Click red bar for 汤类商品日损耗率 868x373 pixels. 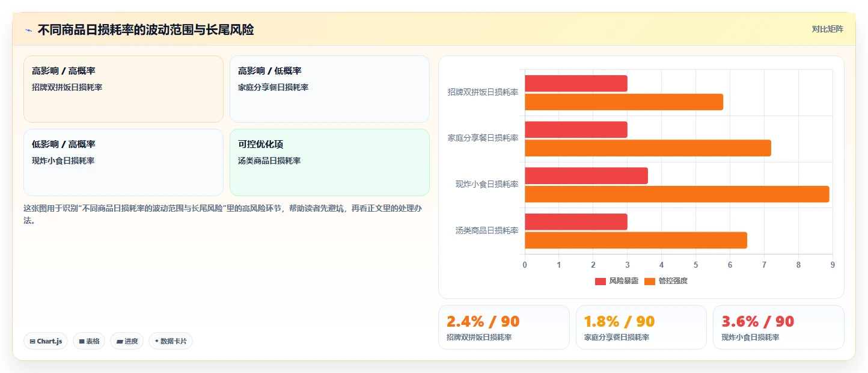click(576, 222)
